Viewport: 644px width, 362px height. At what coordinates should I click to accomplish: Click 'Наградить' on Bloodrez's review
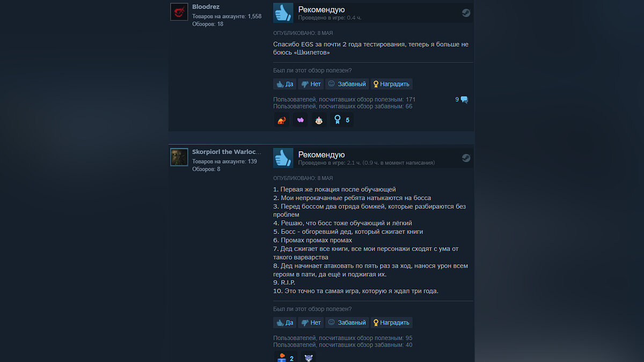pos(391,84)
